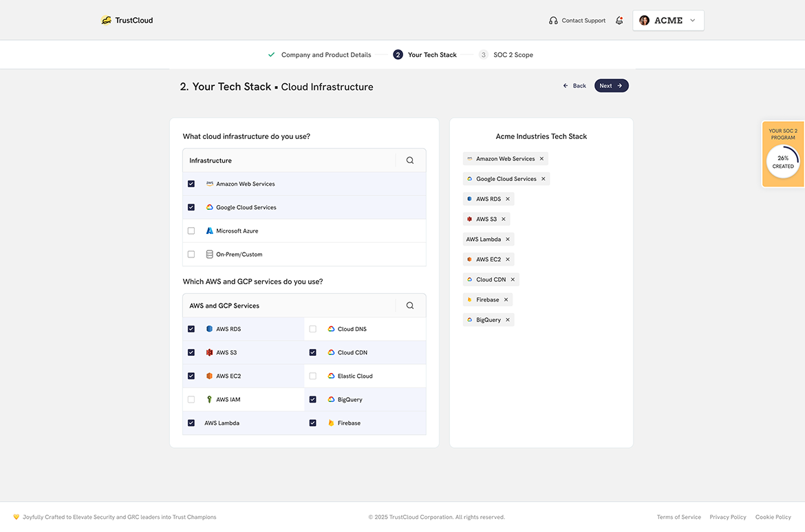Uncheck the AWS Lambda checkbox

pos(191,423)
